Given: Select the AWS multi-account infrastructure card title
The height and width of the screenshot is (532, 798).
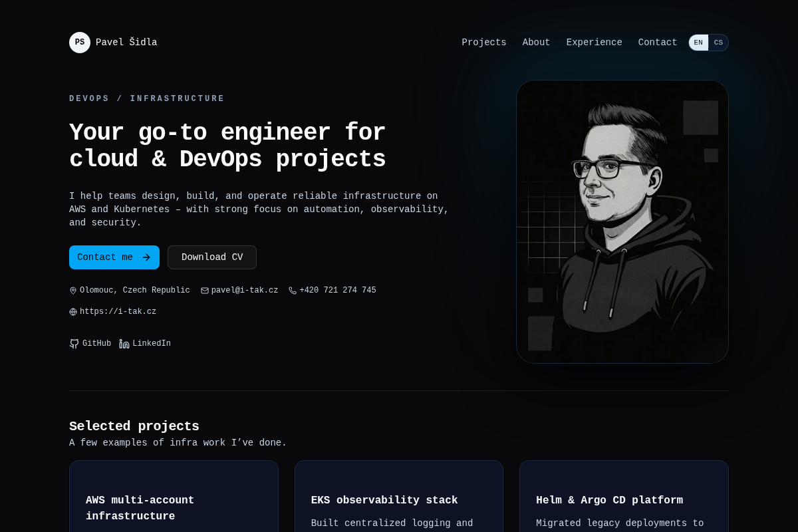Looking at the screenshot, I should point(140,508).
